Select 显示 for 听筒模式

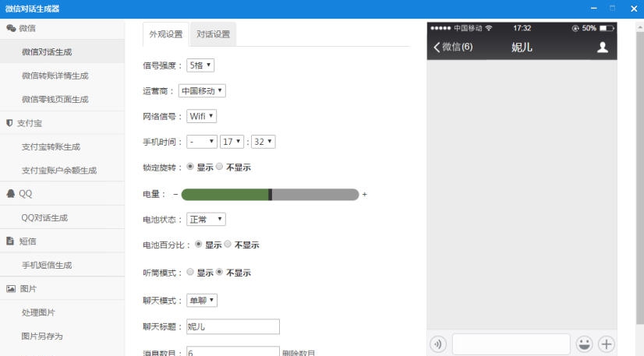190,272
